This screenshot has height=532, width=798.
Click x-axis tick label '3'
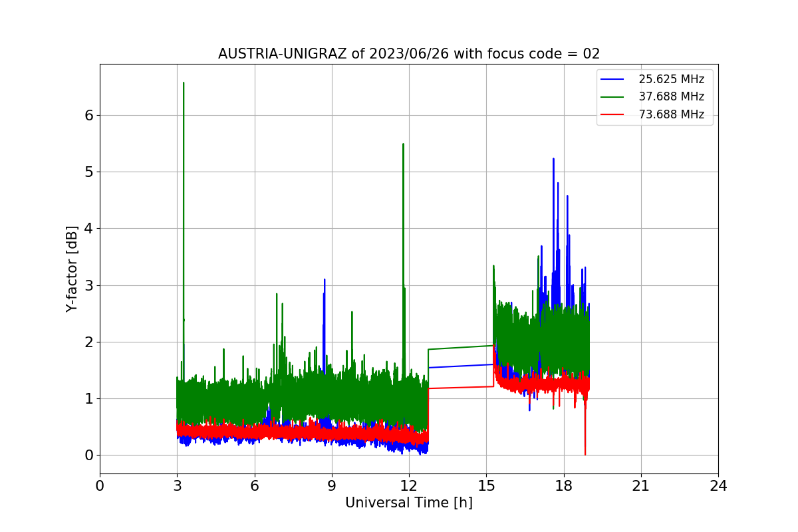pyautogui.click(x=178, y=486)
